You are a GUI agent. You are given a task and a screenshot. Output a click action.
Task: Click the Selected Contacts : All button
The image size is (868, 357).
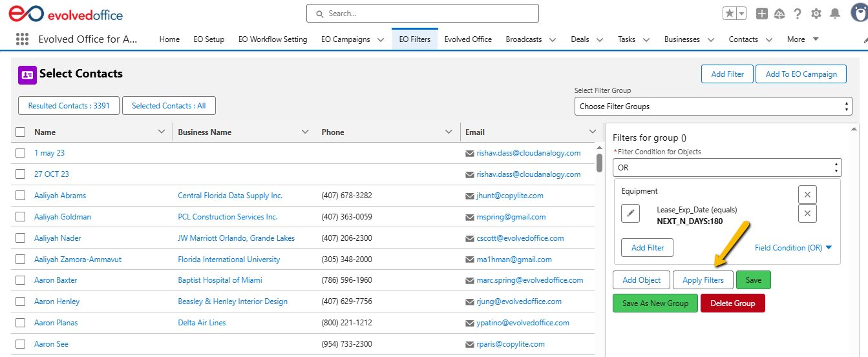point(169,106)
